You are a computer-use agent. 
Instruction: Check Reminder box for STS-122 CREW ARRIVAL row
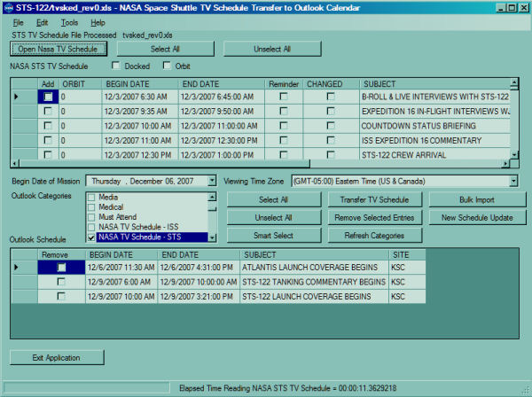pyautogui.click(x=284, y=154)
